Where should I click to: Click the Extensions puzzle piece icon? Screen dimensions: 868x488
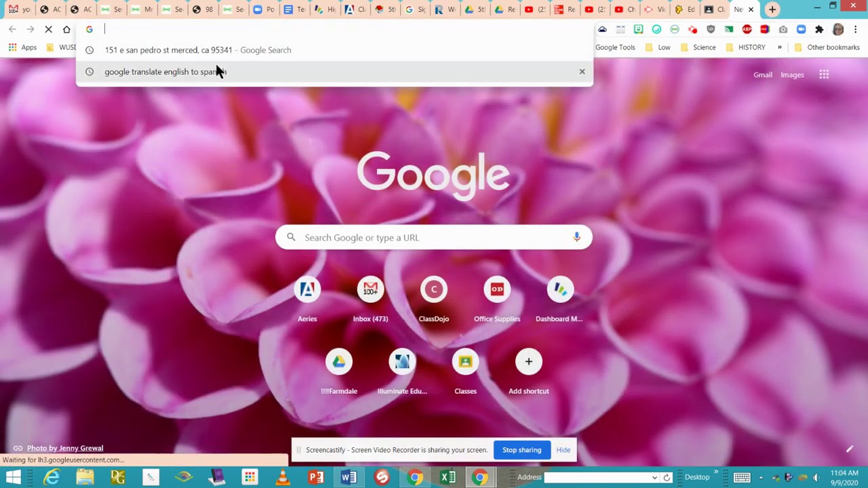tap(819, 29)
